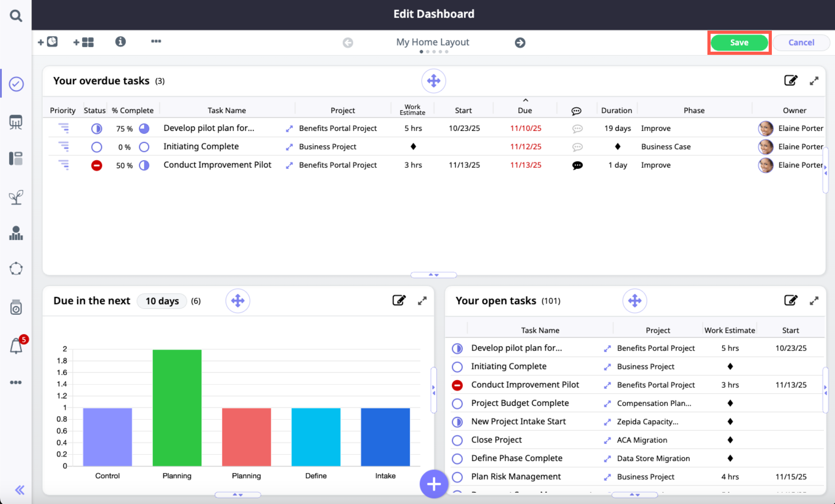Open comments for Conduct Improvement Pilot task

(577, 165)
